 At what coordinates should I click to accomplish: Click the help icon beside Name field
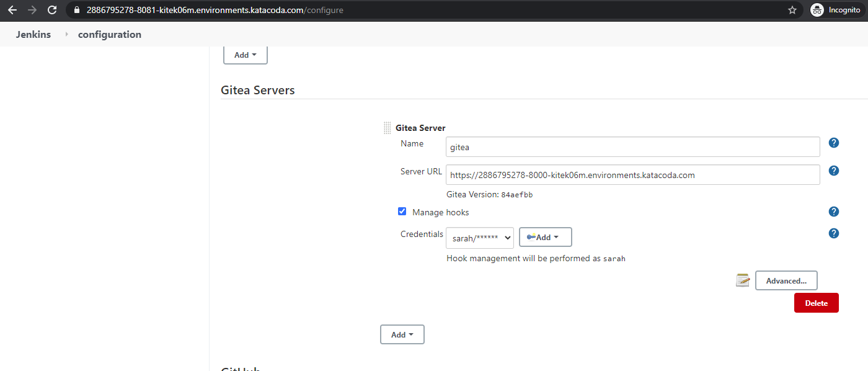[x=834, y=143]
